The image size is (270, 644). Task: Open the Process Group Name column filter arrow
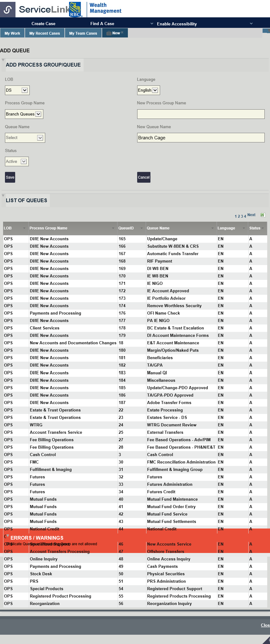click(x=113, y=228)
